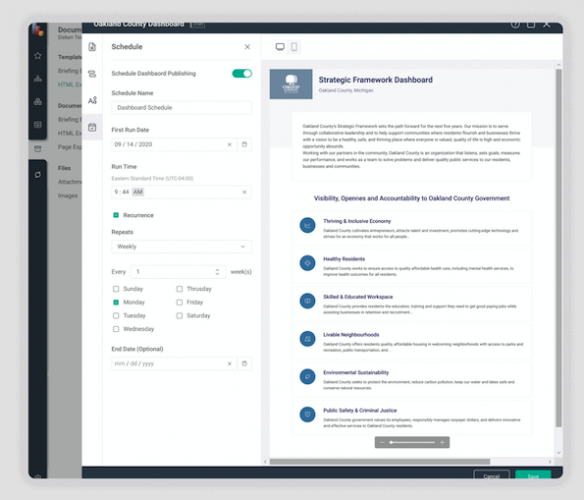Click the Cancel button
The height and width of the screenshot is (500, 584).
(x=491, y=475)
